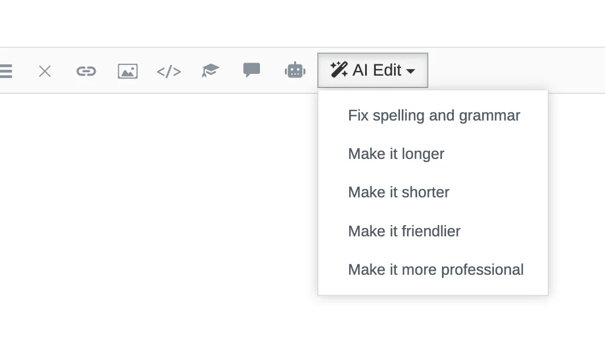Click the graduation cap icon

click(x=210, y=71)
